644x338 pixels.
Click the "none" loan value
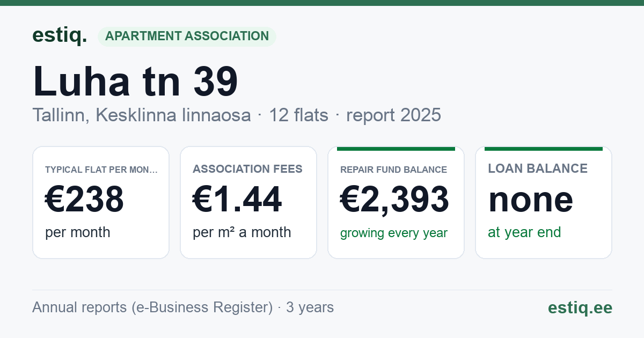531,199
